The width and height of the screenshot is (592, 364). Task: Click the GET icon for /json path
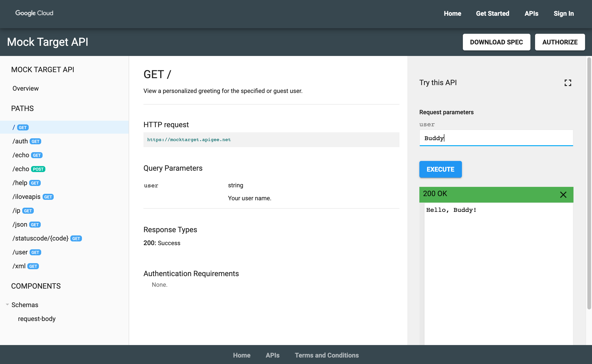[35, 225]
